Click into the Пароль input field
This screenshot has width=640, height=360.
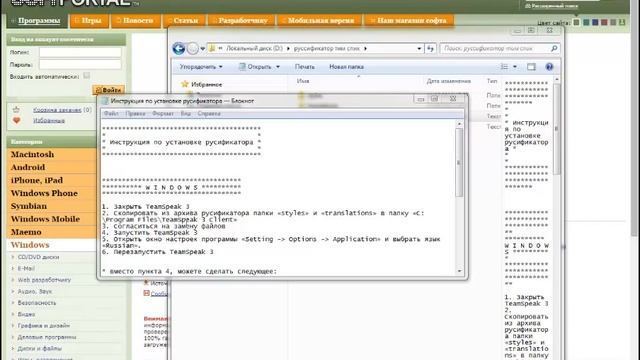click(80, 64)
